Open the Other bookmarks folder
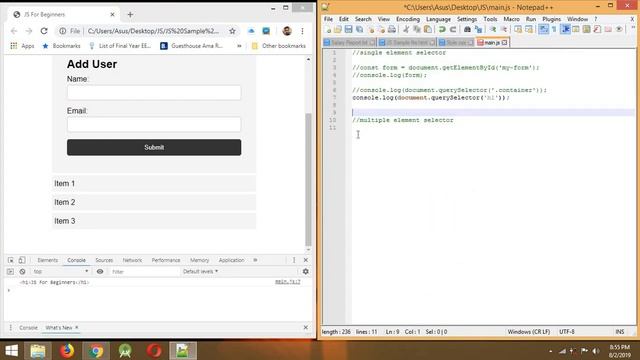Viewport: 640px width, 360px height. [279, 46]
